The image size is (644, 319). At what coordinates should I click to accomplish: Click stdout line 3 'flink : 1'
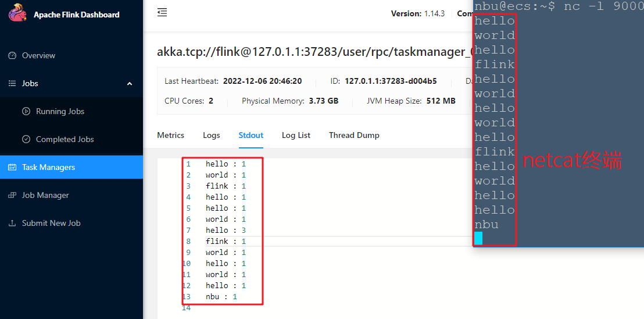click(x=226, y=186)
